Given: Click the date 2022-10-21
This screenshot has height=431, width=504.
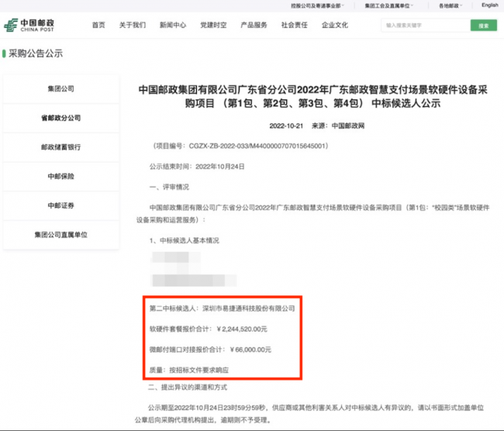Looking at the screenshot, I should click(x=286, y=126).
